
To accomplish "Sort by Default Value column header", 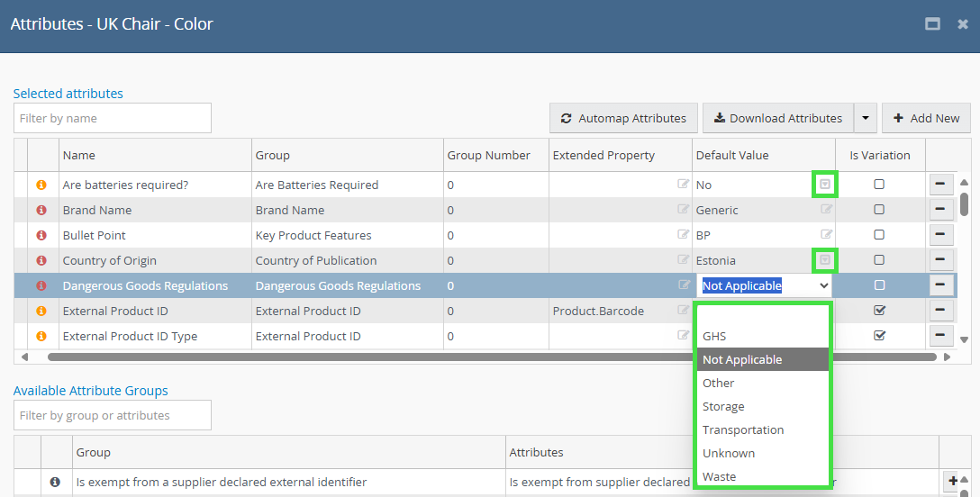I will (x=764, y=156).
